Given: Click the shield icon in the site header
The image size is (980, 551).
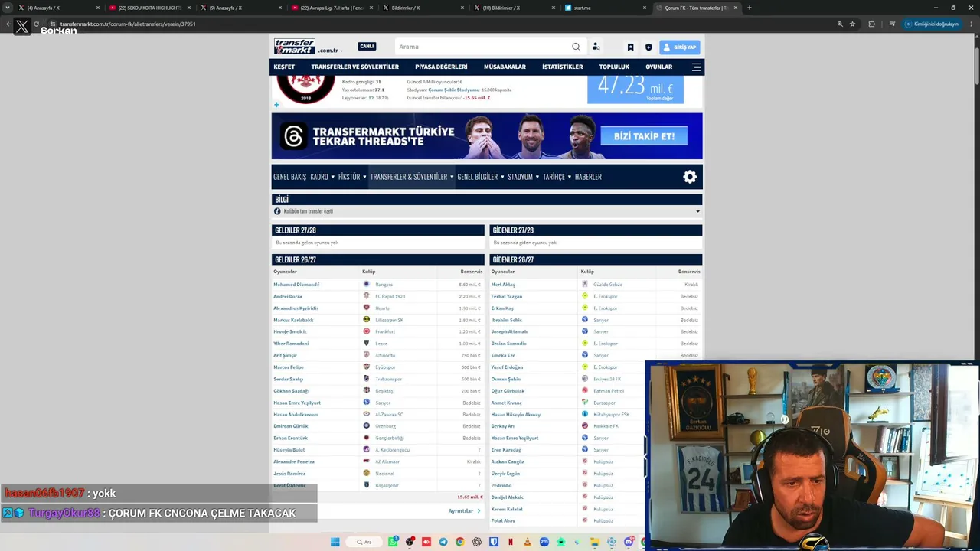Looking at the screenshot, I should point(648,47).
